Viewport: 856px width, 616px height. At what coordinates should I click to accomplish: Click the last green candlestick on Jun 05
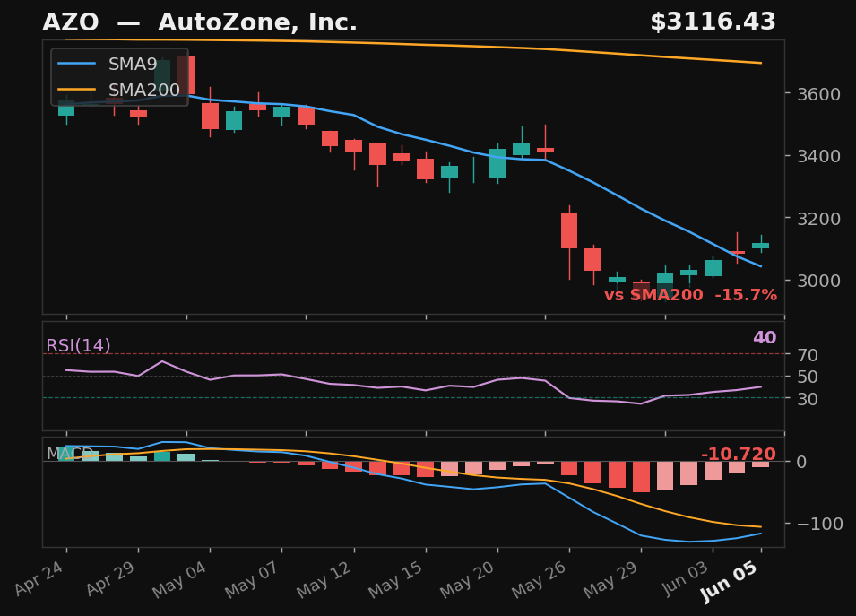click(760, 245)
